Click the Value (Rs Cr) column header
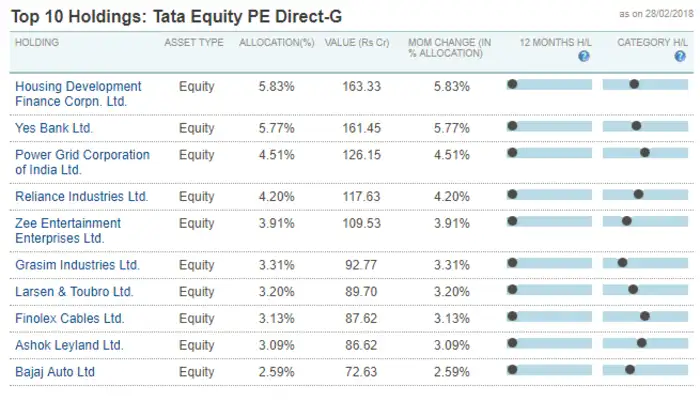Viewport: 700px width, 401px height. click(x=358, y=42)
